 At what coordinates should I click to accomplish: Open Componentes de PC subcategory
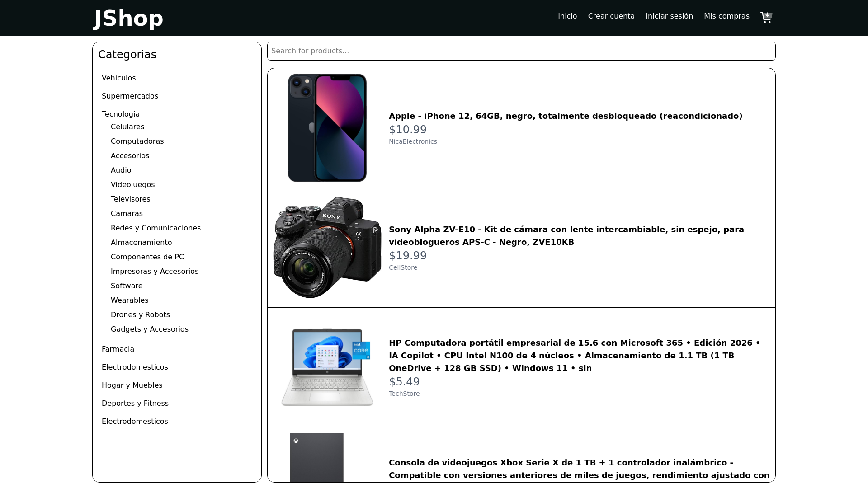(x=147, y=257)
